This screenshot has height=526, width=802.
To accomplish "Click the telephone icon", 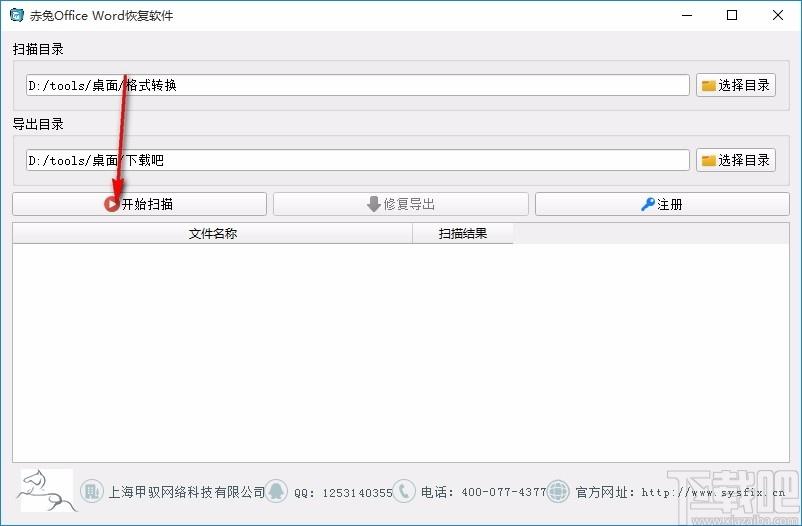I will pyautogui.click(x=404, y=492).
